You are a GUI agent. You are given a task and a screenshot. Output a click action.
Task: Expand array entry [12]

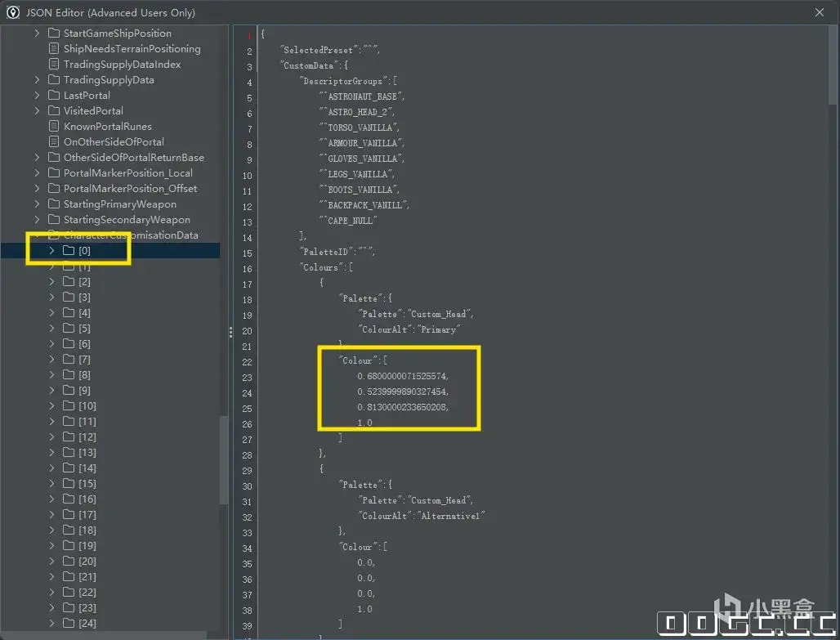pos(51,436)
